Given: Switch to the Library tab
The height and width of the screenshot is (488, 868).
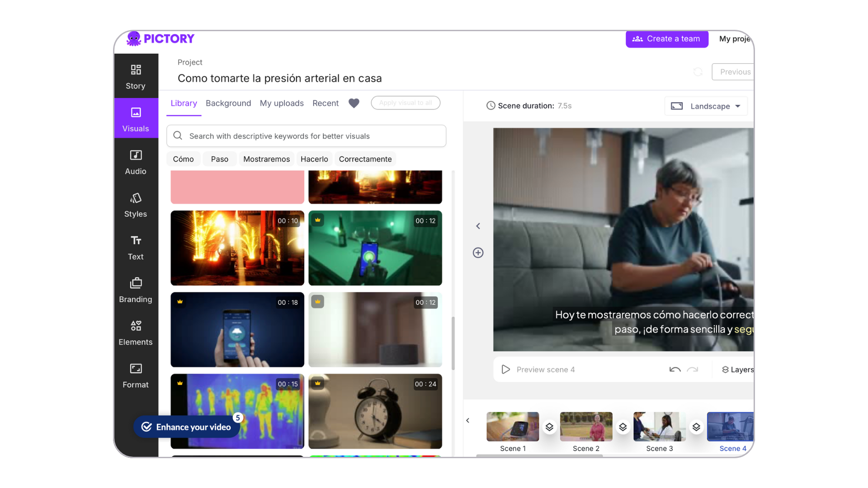Looking at the screenshot, I should 184,103.
